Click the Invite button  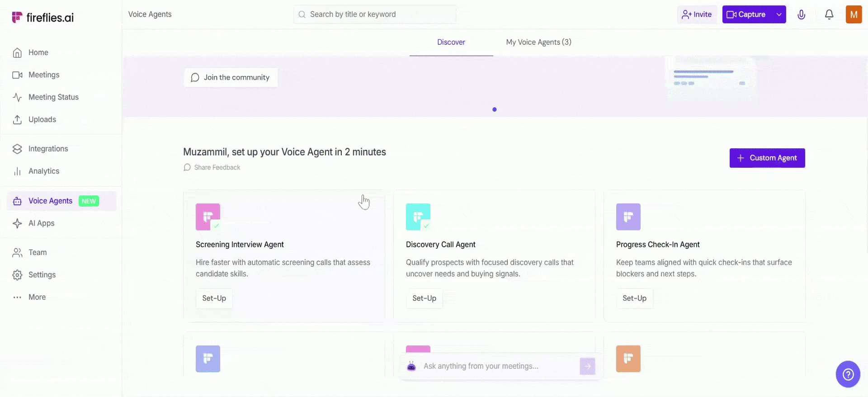pos(697,14)
